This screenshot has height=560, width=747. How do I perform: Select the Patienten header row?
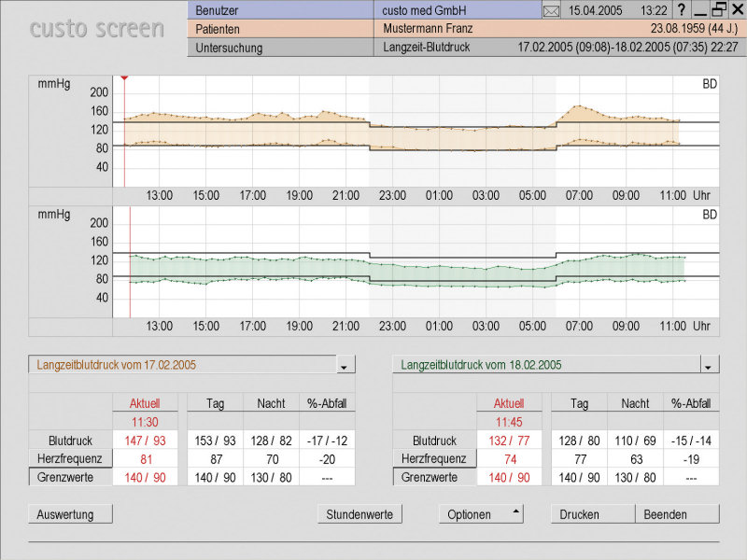click(280, 29)
